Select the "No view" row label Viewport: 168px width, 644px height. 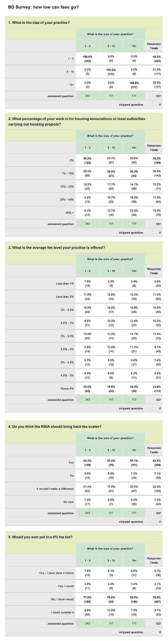pyautogui.click(x=68, y=502)
